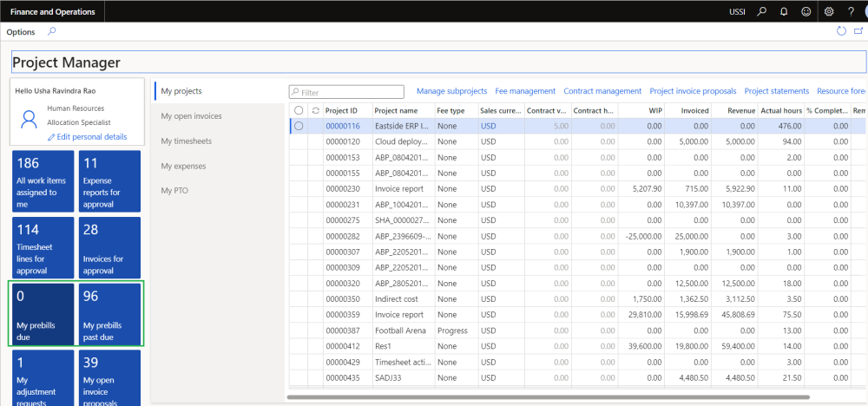Open help with the question mark icon
The width and height of the screenshot is (868, 406).
point(851,11)
